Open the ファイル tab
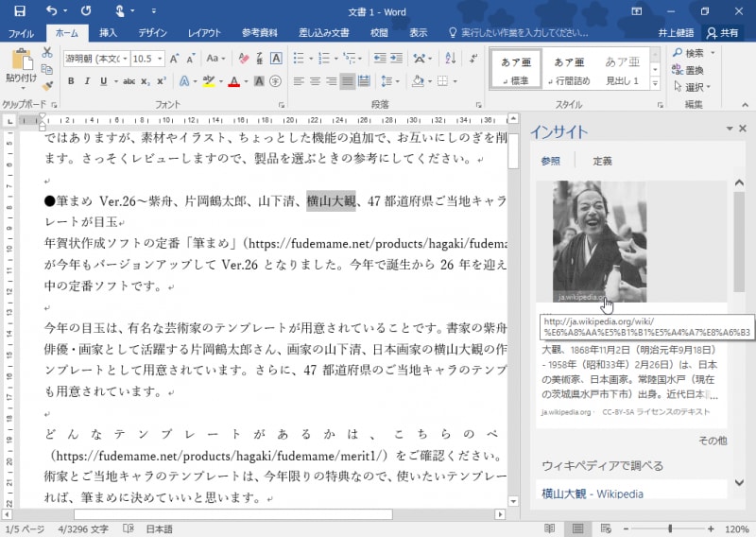The height and width of the screenshot is (537, 756). (21, 33)
